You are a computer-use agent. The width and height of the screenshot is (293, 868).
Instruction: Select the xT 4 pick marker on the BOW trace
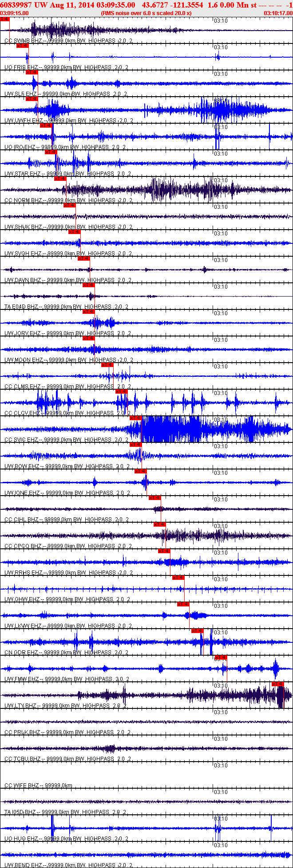(x=136, y=445)
